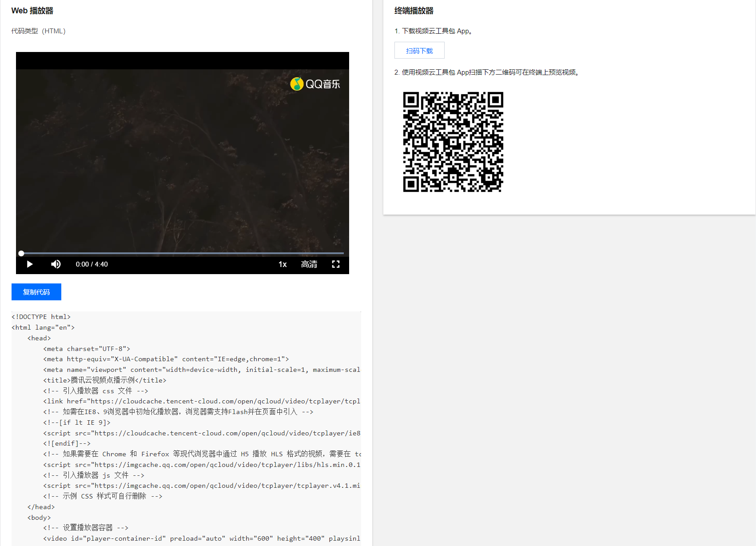The width and height of the screenshot is (756, 546).
Task: Click the link href tcplayer css line
Action: (202, 401)
